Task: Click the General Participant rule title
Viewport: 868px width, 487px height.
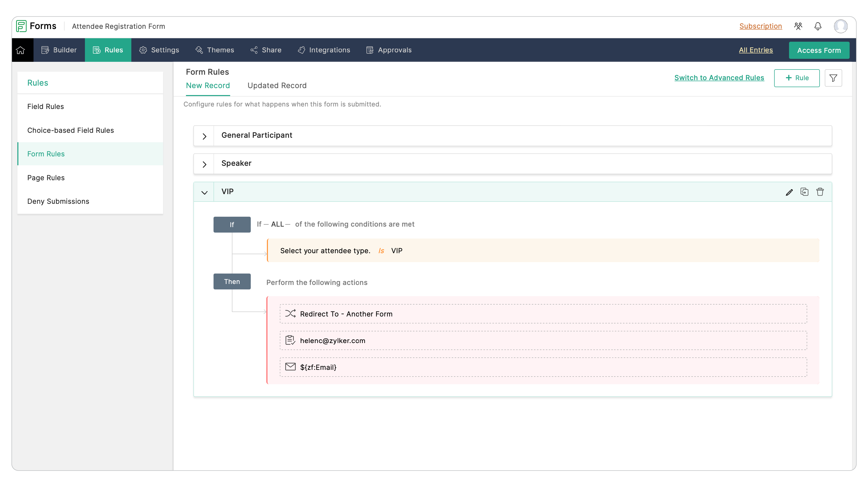Action: (x=257, y=135)
